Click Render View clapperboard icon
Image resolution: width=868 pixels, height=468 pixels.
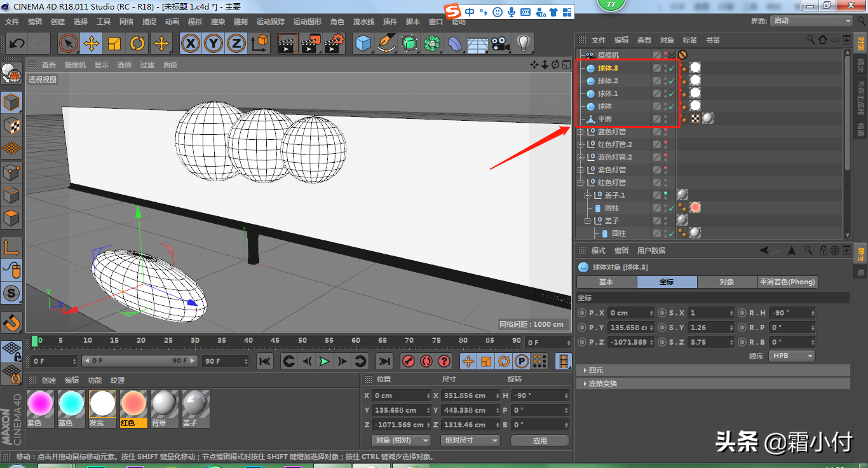pos(288,44)
